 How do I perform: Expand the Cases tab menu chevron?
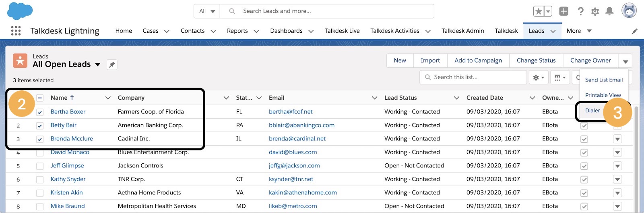pyautogui.click(x=167, y=31)
